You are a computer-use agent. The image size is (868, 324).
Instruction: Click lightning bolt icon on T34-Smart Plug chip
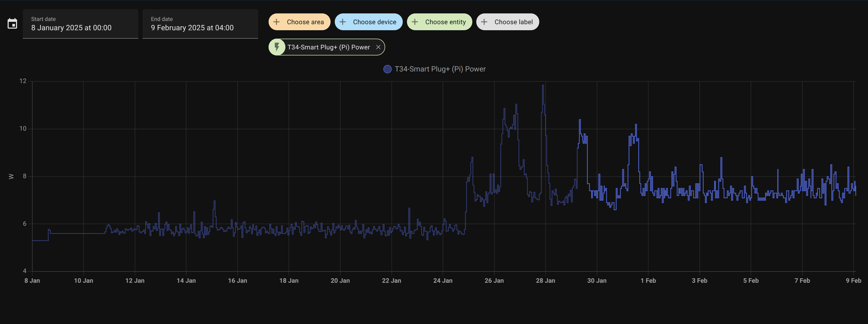coord(277,47)
